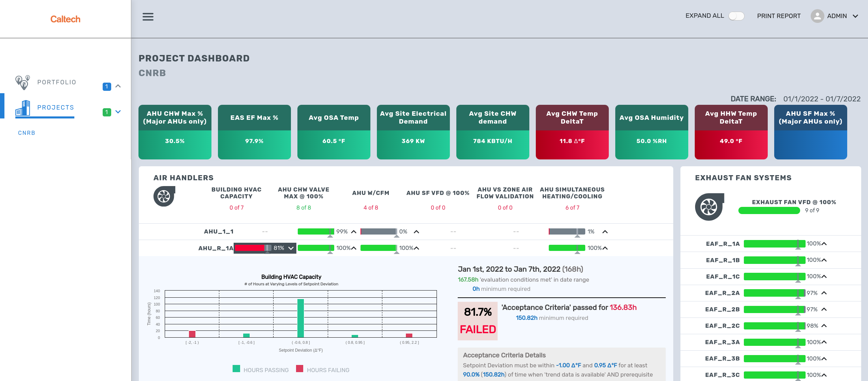Expand AHU_R_1A simultaneous heating 100% chevron
This screenshot has height=381, width=868.
pos(605,248)
